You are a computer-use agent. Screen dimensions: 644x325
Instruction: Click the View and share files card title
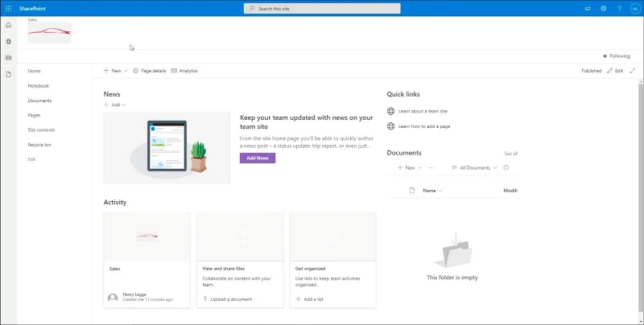(224, 269)
